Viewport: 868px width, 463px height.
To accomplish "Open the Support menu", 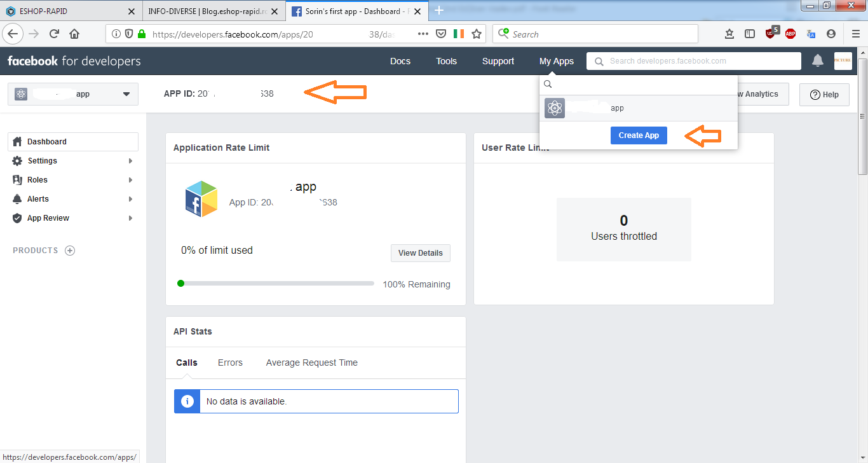I will pyautogui.click(x=498, y=61).
